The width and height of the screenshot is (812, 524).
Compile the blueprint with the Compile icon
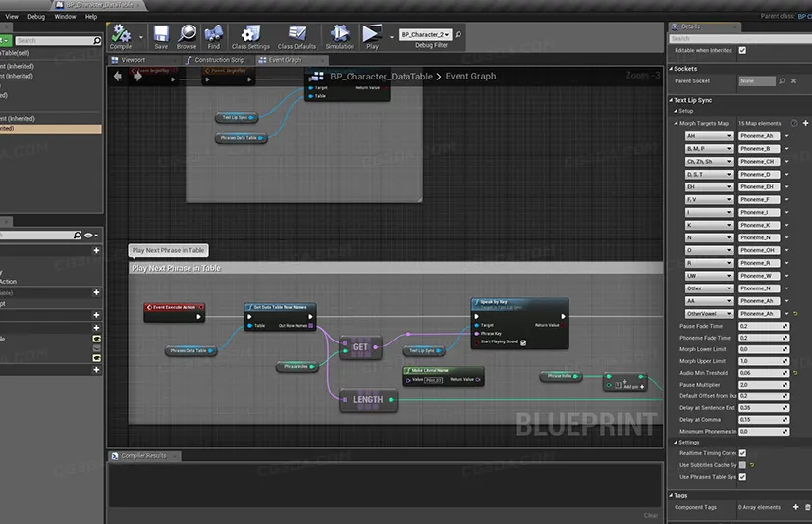click(x=121, y=36)
